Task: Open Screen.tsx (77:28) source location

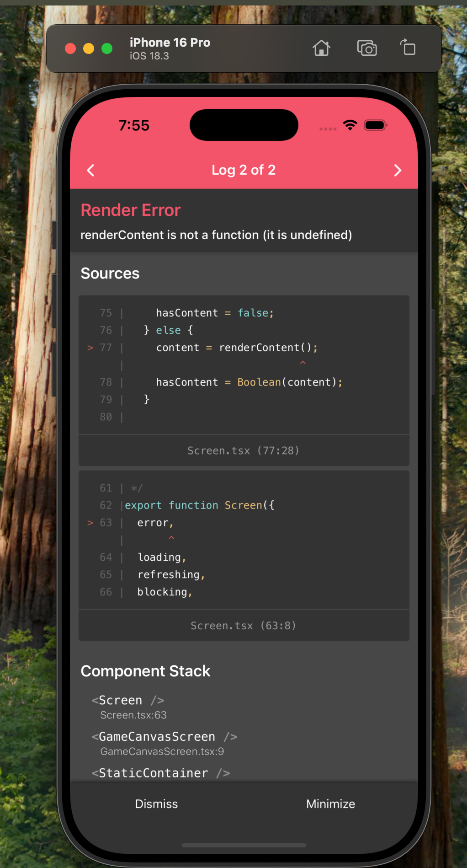Action: pyautogui.click(x=244, y=450)
